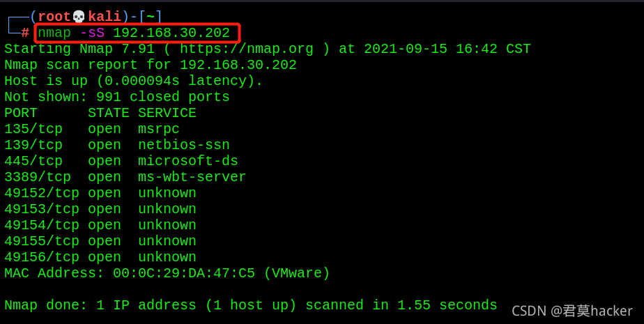Viewport: 644px width, 324px height.
Task: Click the 445/tcp microsoft-ds entry
Action: 121,161
